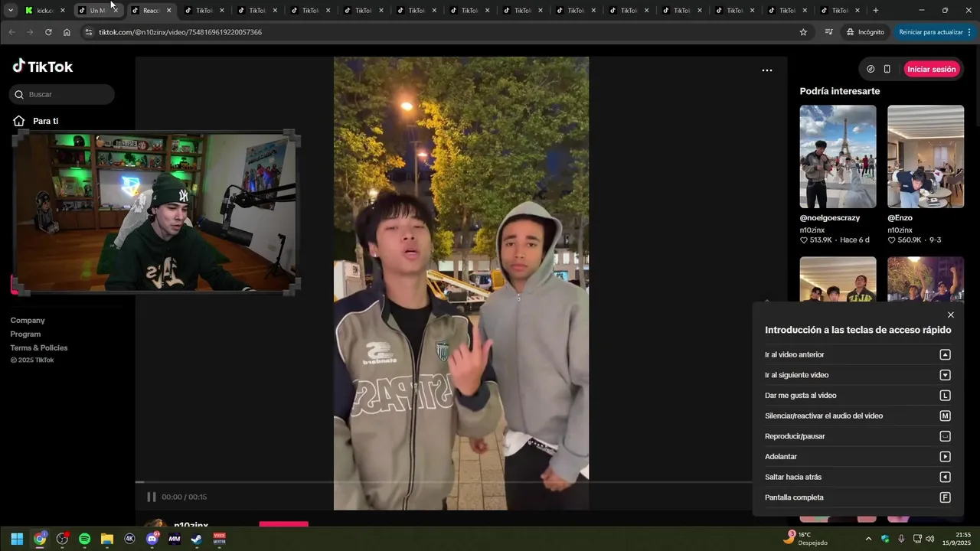The width and height of the screenshot is (980, 551).
Task: Click the address bar URL
Action: (x=181, y=32)
